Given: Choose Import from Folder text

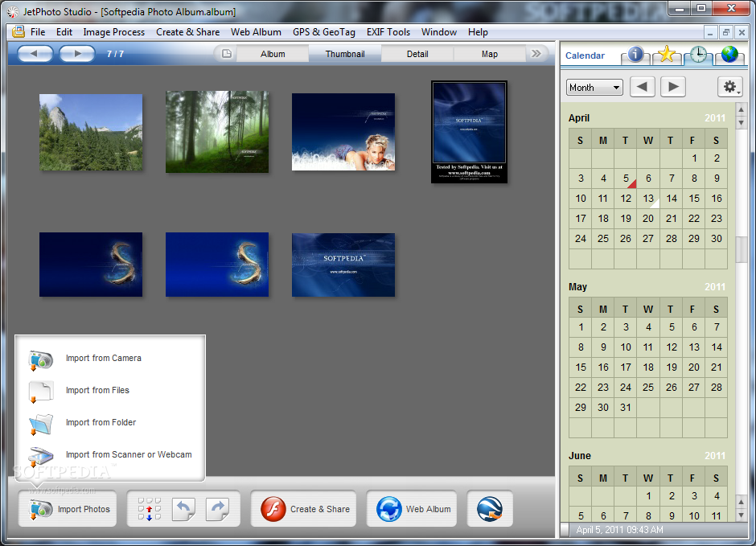Looking at the screenshot, I should click(x=101, y=422).
